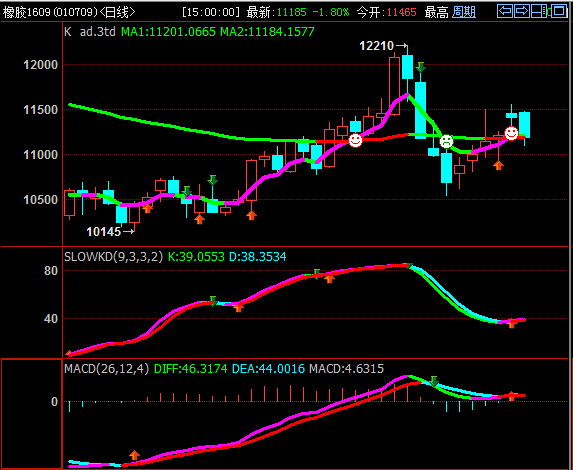
Task: Click the MA1:11201.0665 value label
Action: pos(168,32)
